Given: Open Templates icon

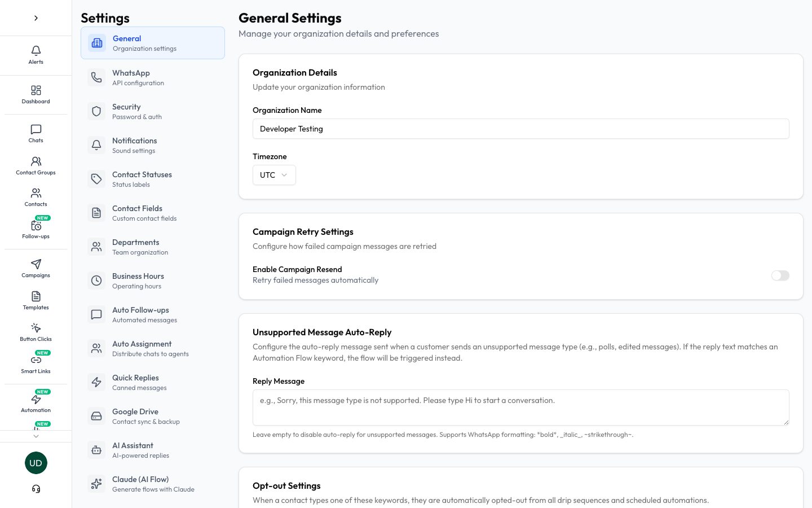Looking at the screenshot, I should click(x=36, y=296).
